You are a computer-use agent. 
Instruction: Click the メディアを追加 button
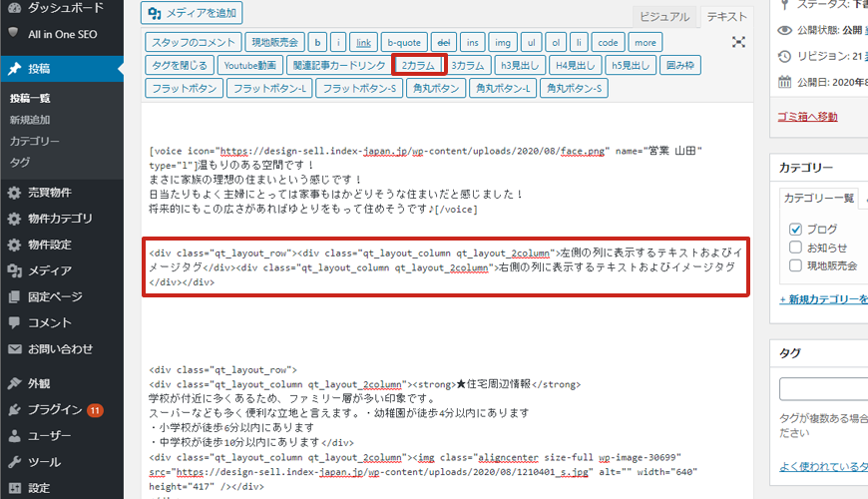tap(193, 13)
